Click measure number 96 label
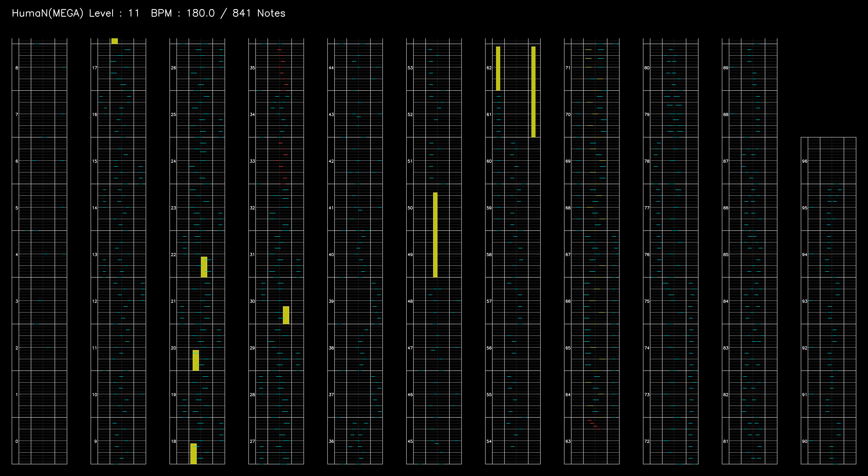 pyautogui.click(x=805, y=161)
